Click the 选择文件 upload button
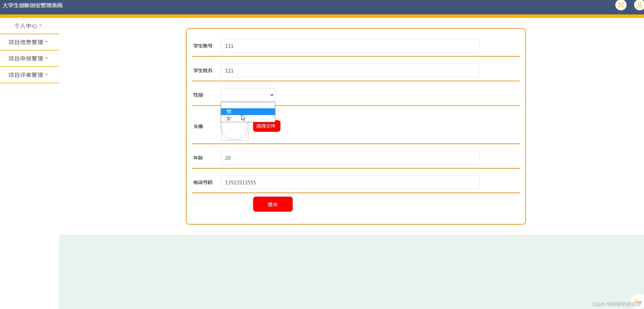The width and height of the screenshot is (644, 309). (266, 126)
